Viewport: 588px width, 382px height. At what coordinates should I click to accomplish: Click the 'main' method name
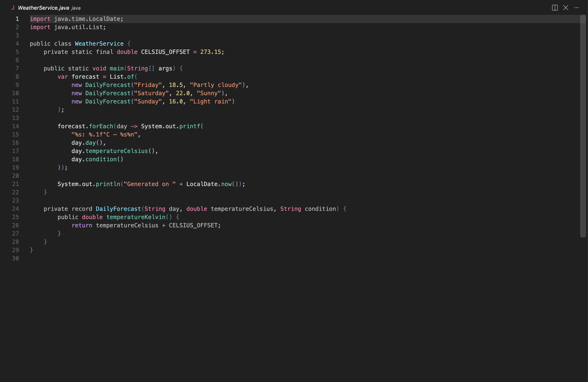pyautogui.click(x=117, y=68)
